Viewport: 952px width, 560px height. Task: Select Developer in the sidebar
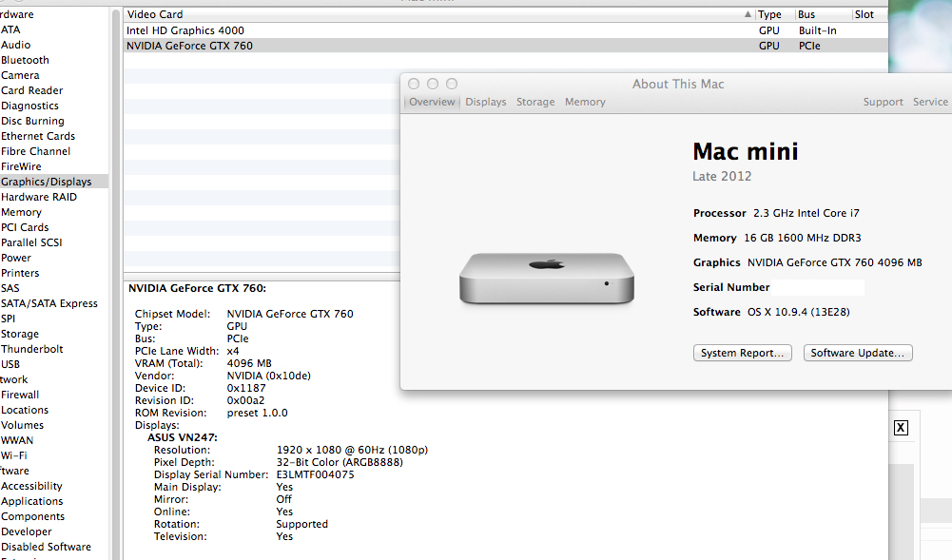pyautogui.click(x=26, y=531)
